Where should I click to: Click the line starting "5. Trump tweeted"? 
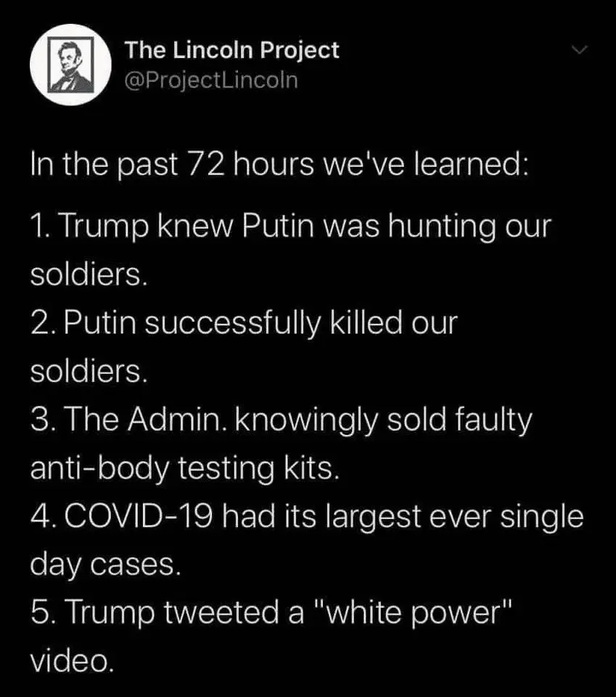(x=272, y=614)
